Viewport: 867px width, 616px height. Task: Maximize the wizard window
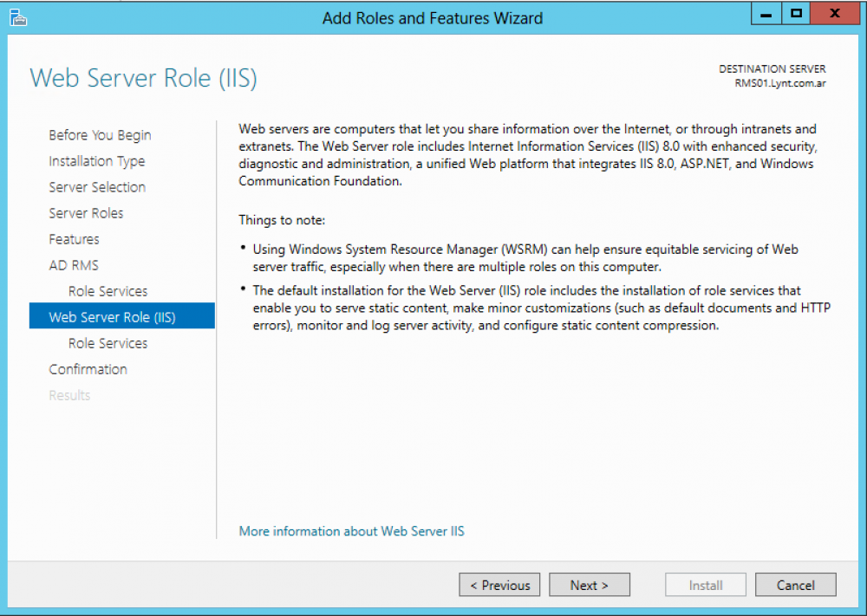pos(796,14)
